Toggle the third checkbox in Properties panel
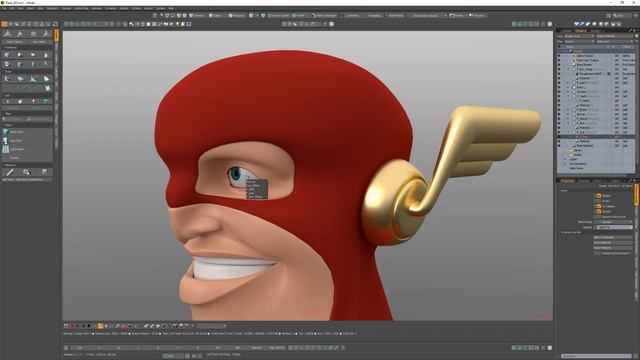This screenshot has width=640, height=360. [599, 207]
